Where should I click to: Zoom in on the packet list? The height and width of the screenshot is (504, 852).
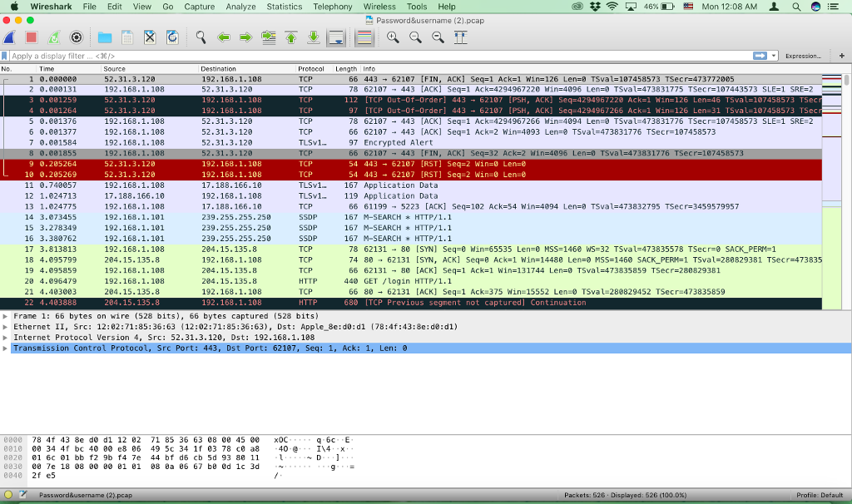[393, 37]
